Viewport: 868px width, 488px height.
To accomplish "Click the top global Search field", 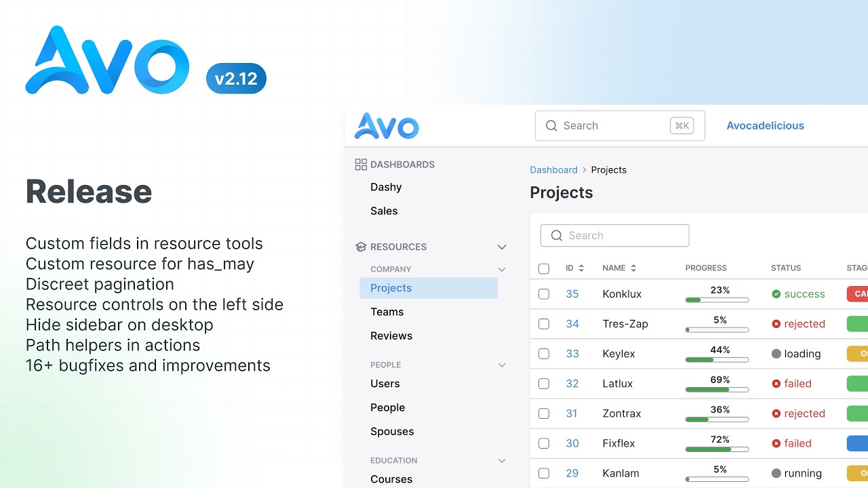I will click(x=620, y=126).
